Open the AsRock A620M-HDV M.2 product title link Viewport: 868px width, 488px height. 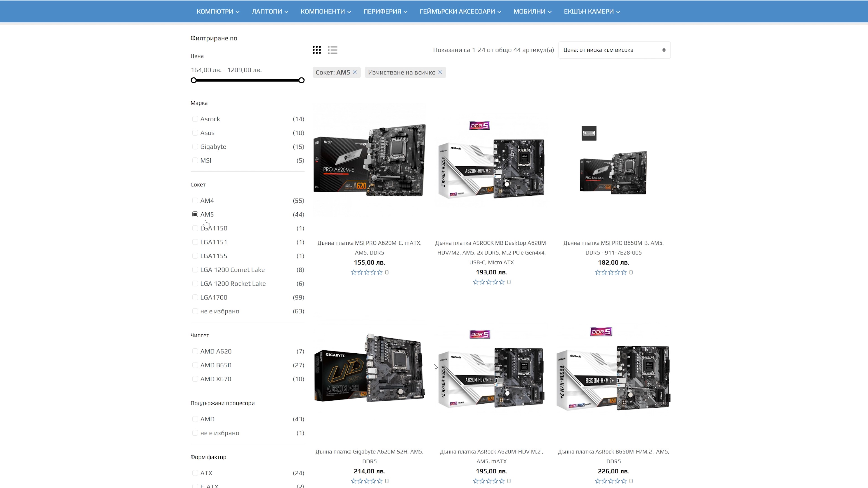click(x=491, y=456)
